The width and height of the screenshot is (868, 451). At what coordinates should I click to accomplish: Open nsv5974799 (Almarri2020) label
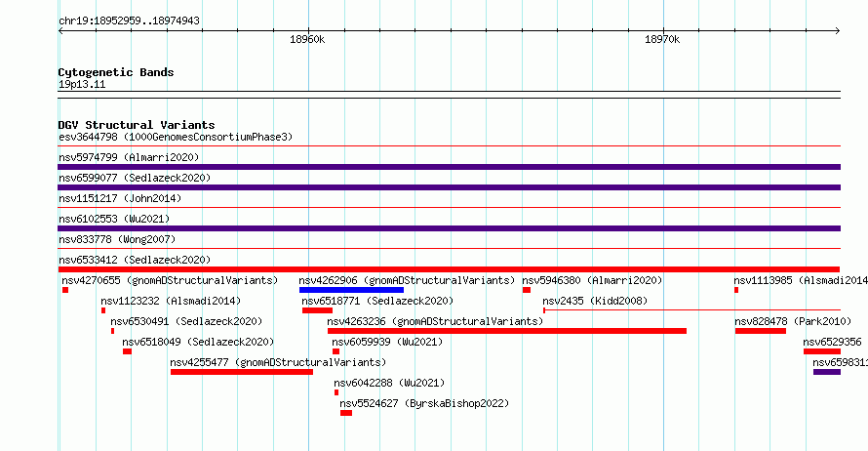click(x=129, y=157)
